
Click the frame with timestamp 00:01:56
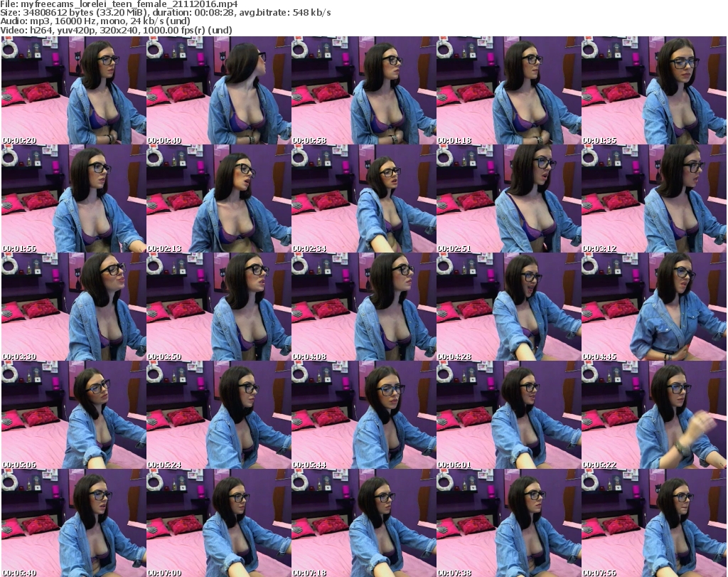[73, 198]
